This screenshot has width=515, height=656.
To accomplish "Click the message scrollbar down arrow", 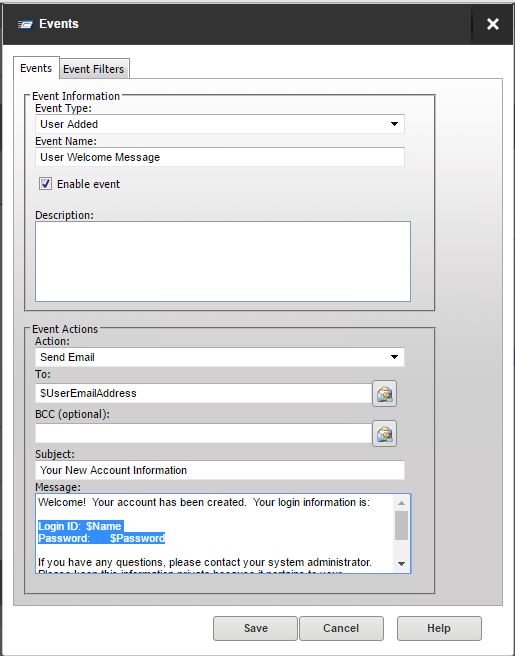I will 401,564.
